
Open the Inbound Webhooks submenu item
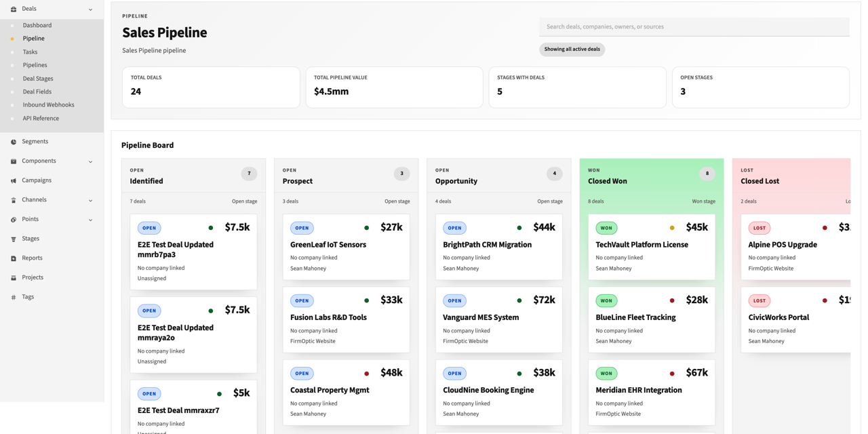pos(48,105)
